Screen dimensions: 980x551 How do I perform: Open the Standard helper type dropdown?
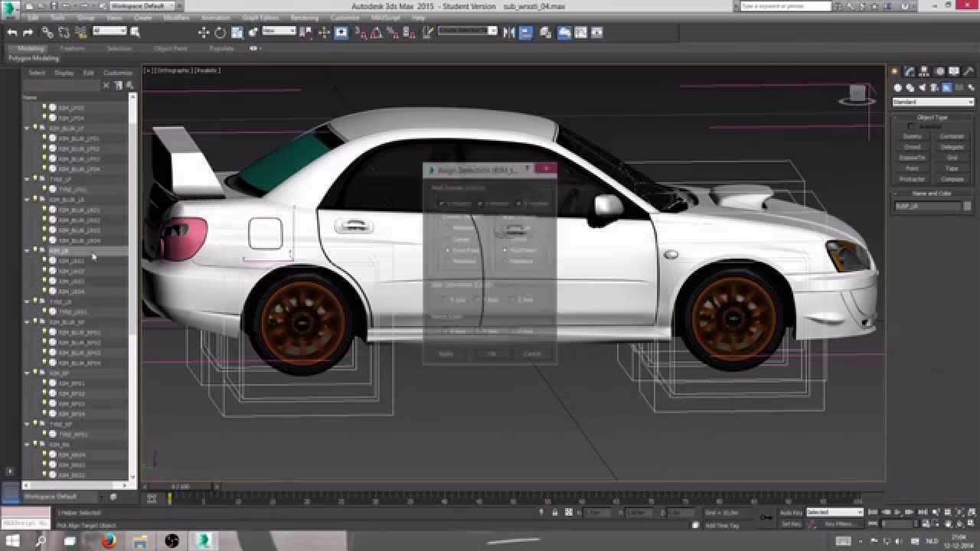click(x=933, y=102)
